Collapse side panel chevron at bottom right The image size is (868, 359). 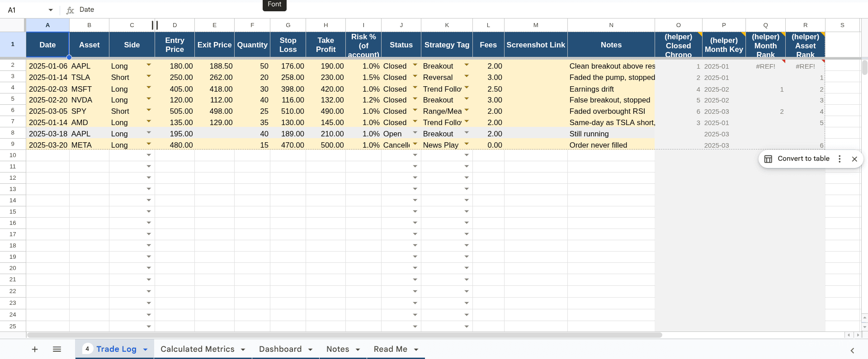click(852, 350)
